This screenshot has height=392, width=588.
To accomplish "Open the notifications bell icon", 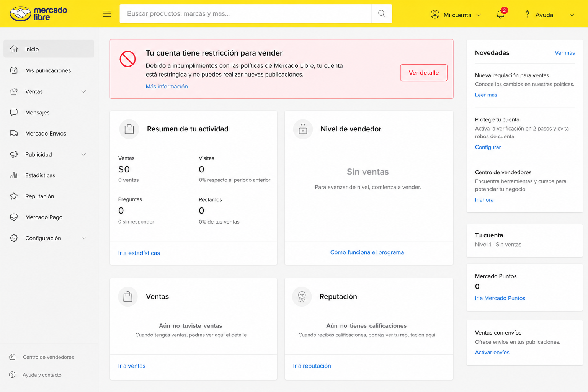I will 500,15.
